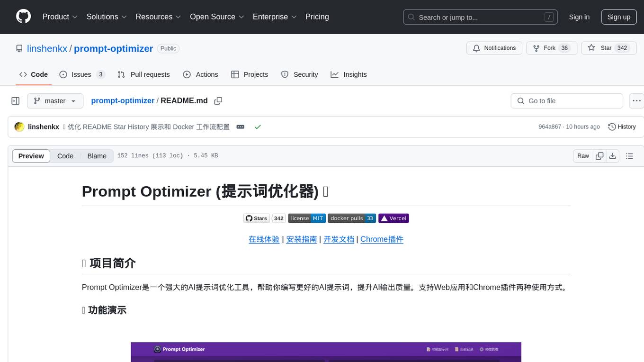
Task: Expand the Enterprise menu
Action: pos(275,17)
